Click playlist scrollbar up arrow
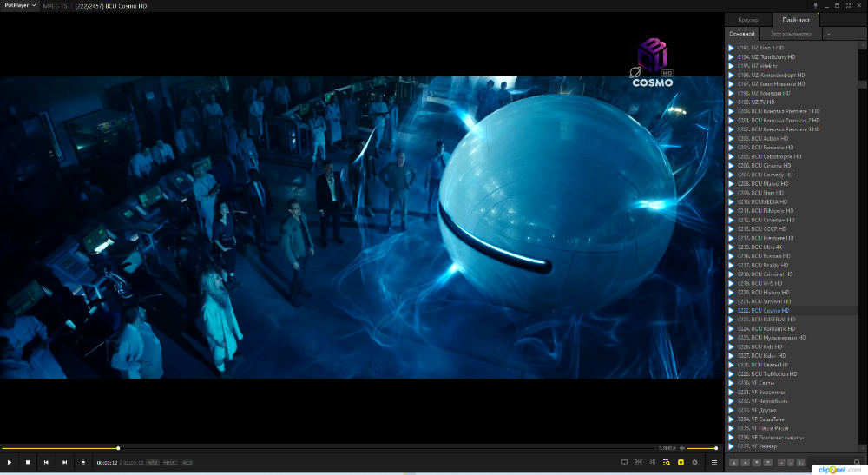Screen dimensions: 868x475 [863, 45]
